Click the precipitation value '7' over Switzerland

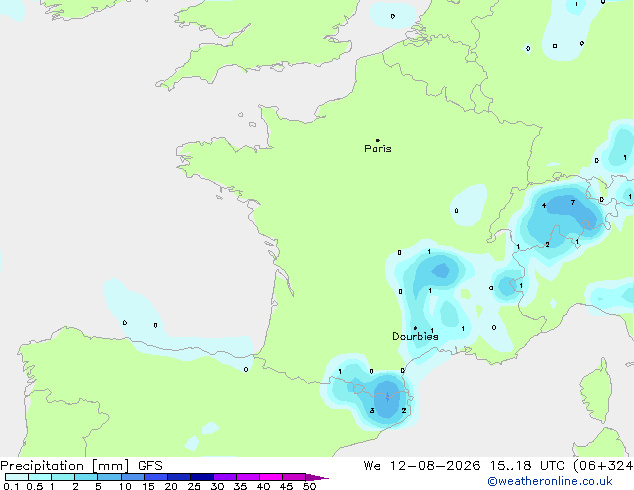click(x=573, y=202)
